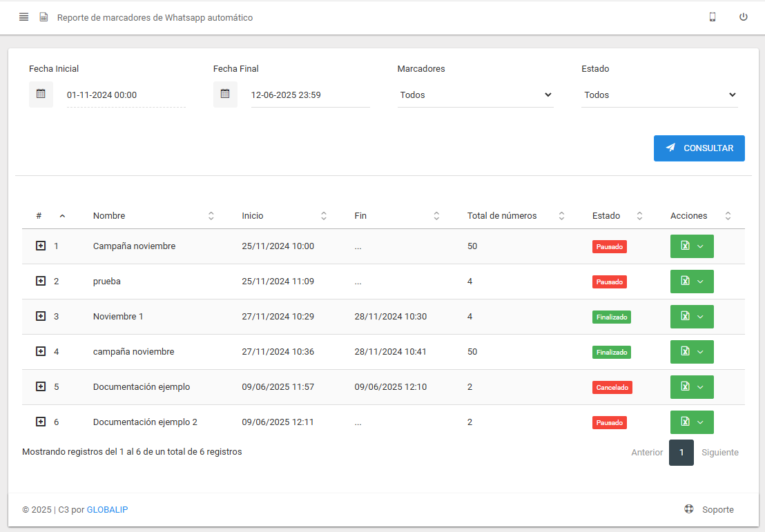The width and height of the screenshot is (765, 532).
Task: Click the Cancelado badge for Documentación ejemplo
Action: [612, 387]
